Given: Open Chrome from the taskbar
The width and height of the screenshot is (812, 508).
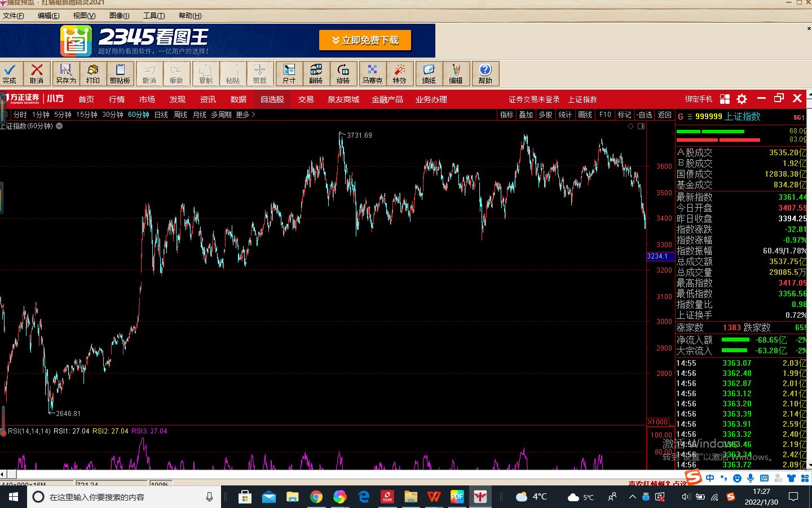Looking at the screenshot, I should pos(316,497).
